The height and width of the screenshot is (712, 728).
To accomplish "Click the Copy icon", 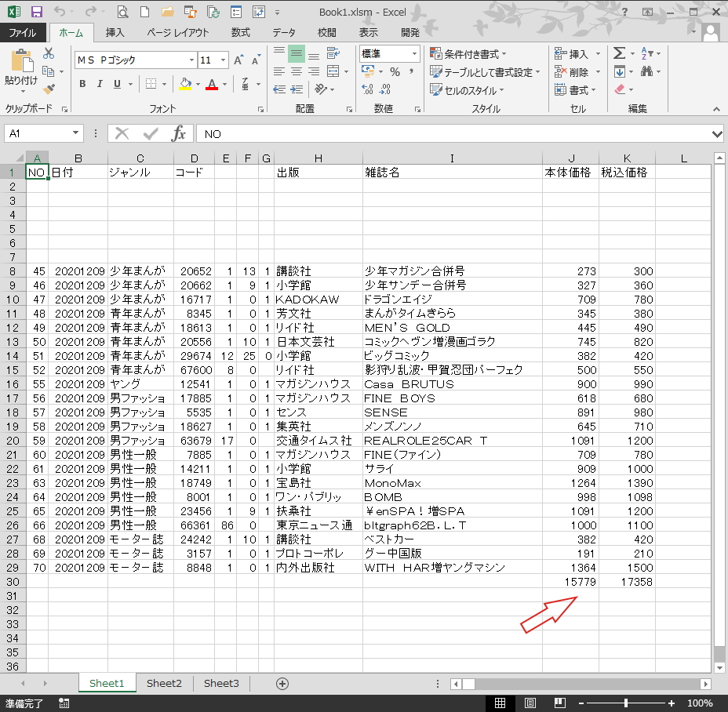I will click(x=49, y=71).
